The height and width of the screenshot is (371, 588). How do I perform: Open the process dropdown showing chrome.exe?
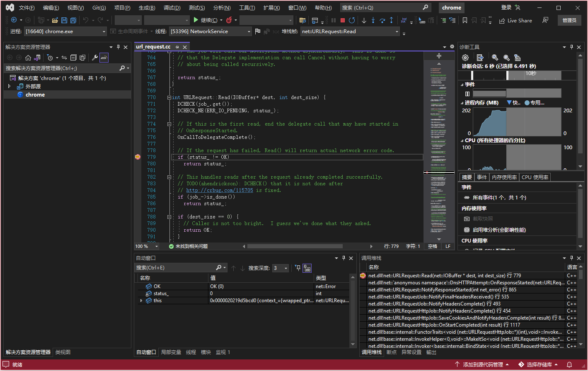65,32
